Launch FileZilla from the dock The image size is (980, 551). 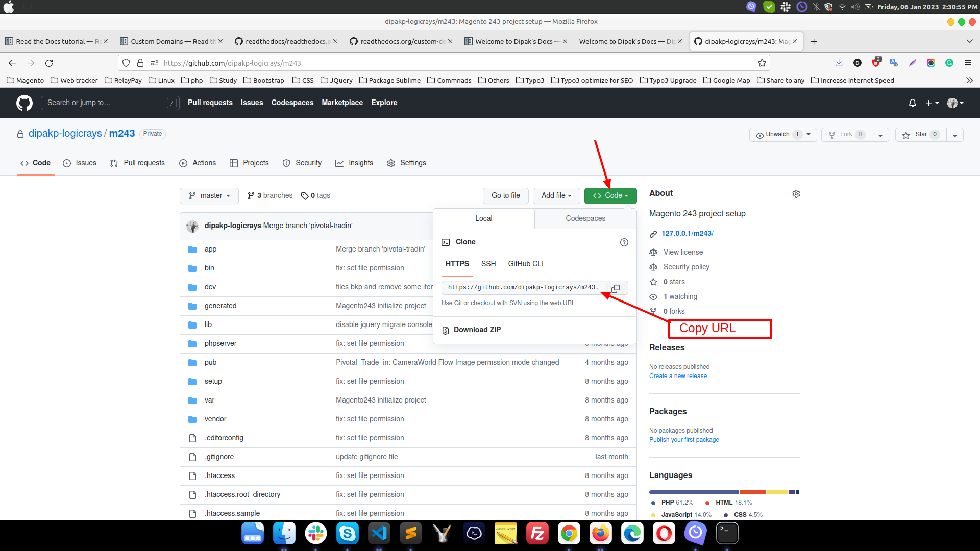click(537, 534)
